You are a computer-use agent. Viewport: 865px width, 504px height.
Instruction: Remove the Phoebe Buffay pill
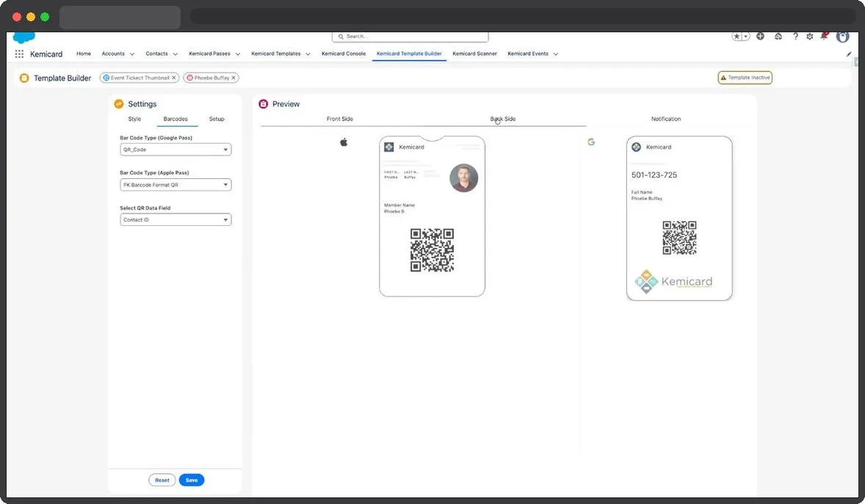[x=234, y=78]
